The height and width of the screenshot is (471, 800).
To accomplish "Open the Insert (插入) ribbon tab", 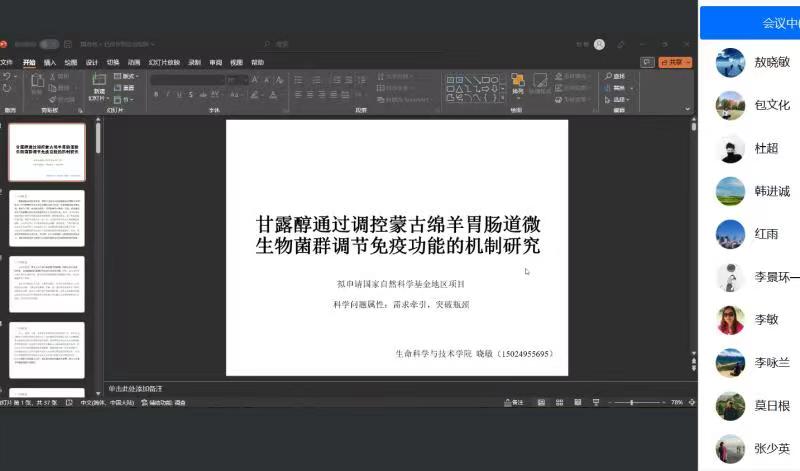I will (50, 62).
